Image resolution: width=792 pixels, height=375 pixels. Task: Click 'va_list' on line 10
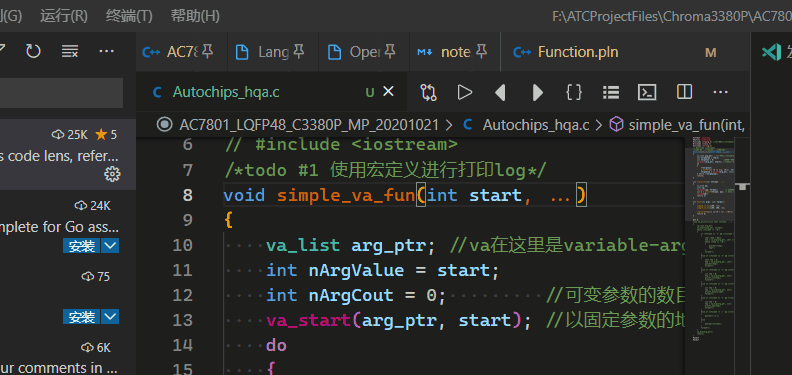point(303,245)
